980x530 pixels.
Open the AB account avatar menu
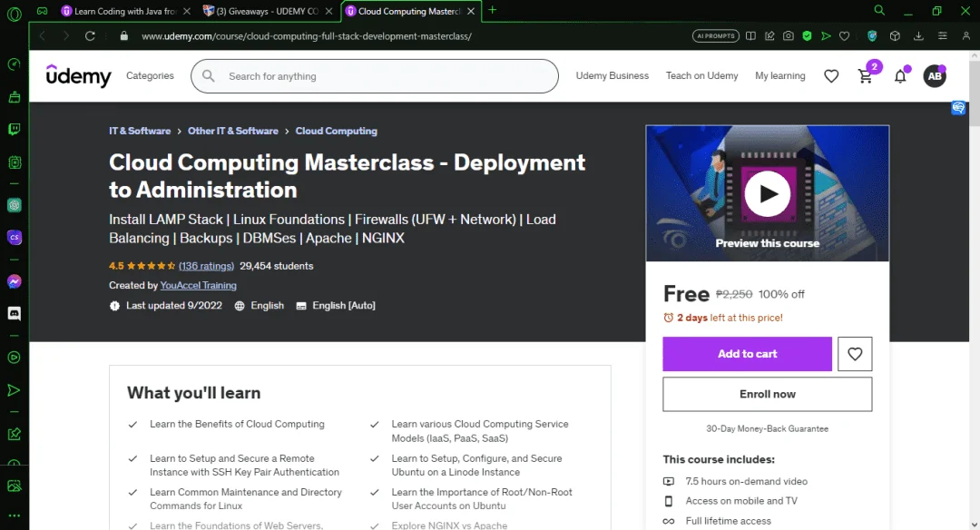(935, 76)
